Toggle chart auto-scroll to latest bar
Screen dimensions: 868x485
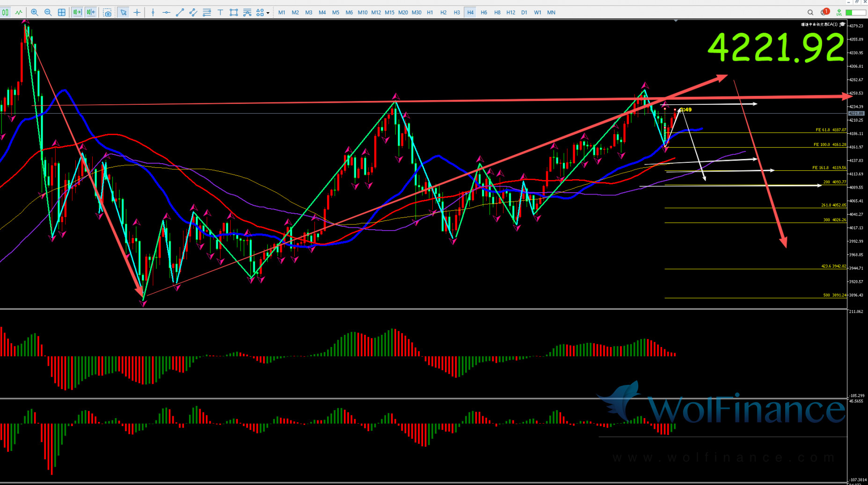[x=77, y=13]
